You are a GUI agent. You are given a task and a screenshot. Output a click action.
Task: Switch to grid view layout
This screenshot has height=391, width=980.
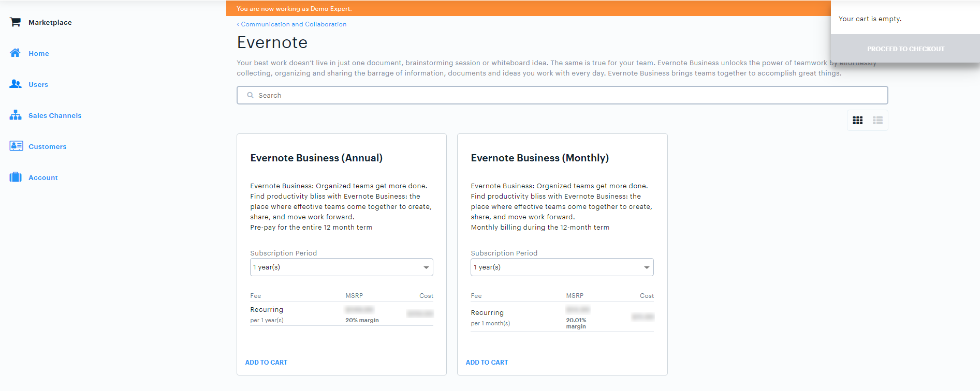tap(858, 120)
